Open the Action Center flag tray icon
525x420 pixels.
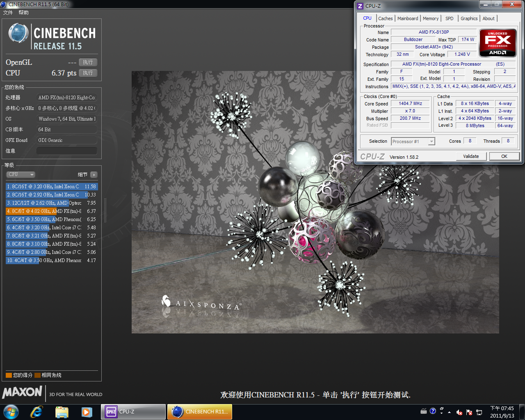point(469,412)
